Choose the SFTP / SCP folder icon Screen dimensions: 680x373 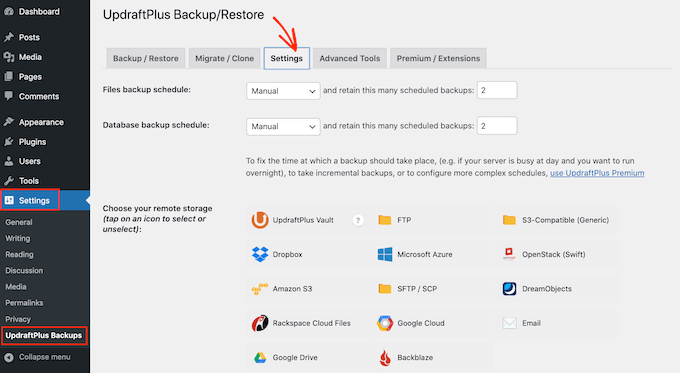(x=385, y=288)
